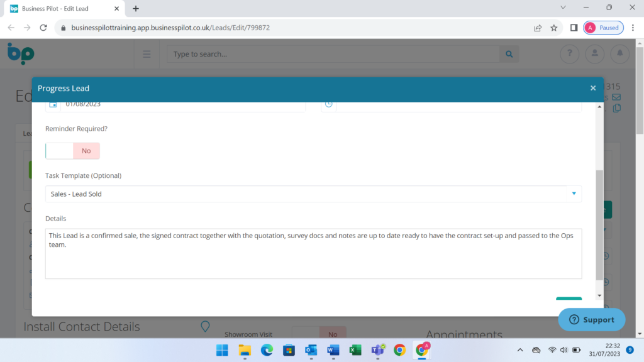Click the Support button
This screenshot has width=644, height=362.
pos(591,319)
